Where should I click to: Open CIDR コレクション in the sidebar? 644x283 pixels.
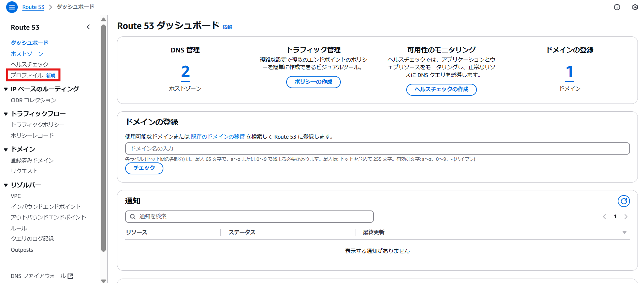click(x=33, y=100)
